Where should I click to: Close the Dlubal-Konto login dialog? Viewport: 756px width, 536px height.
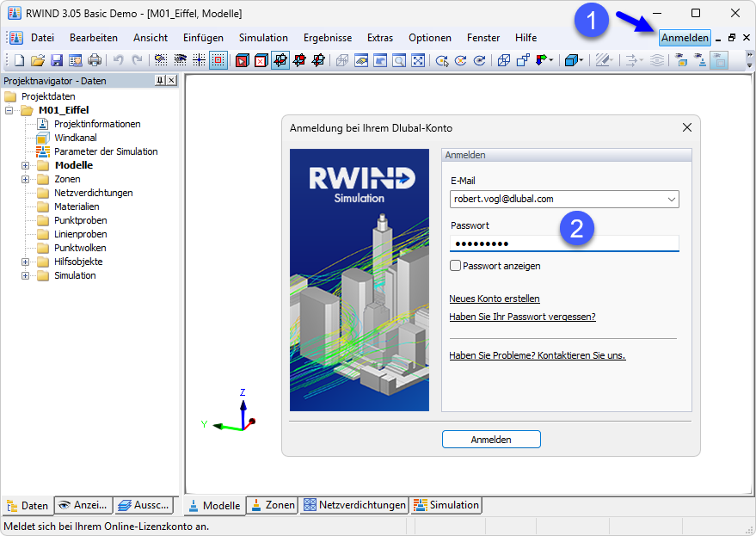coord(687,127)
